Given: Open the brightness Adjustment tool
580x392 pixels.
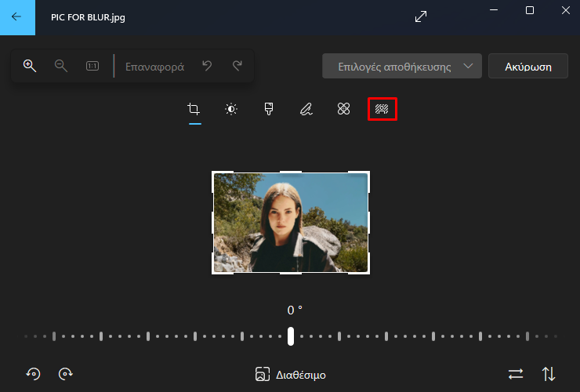Looking at the screenshot, I should point(231,109).
